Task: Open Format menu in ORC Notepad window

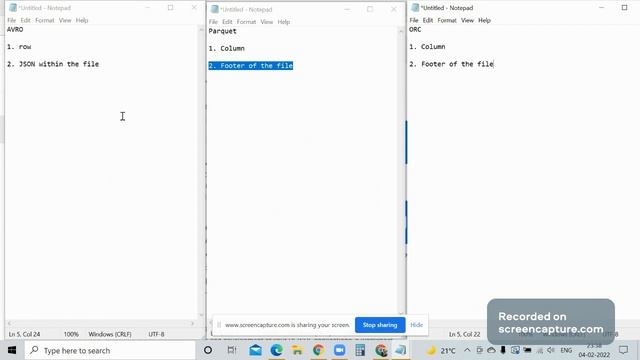Action: [x=447, y=20]
